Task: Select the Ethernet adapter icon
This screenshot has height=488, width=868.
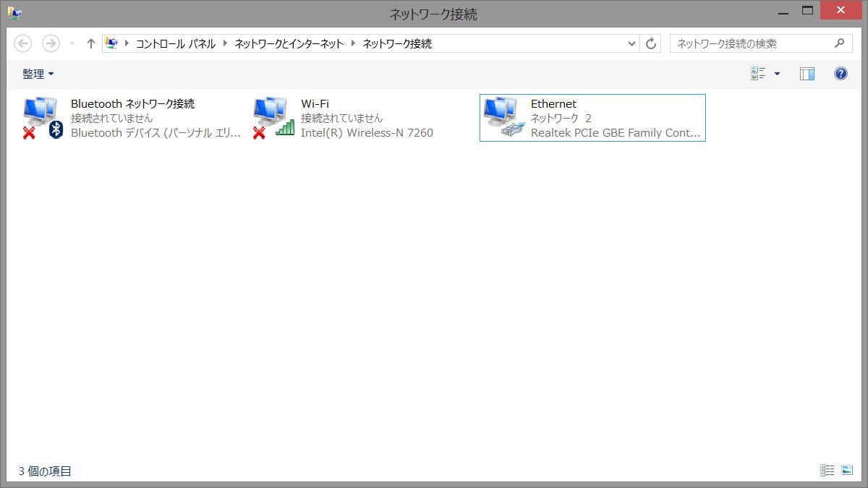Action: click(504, 118)
